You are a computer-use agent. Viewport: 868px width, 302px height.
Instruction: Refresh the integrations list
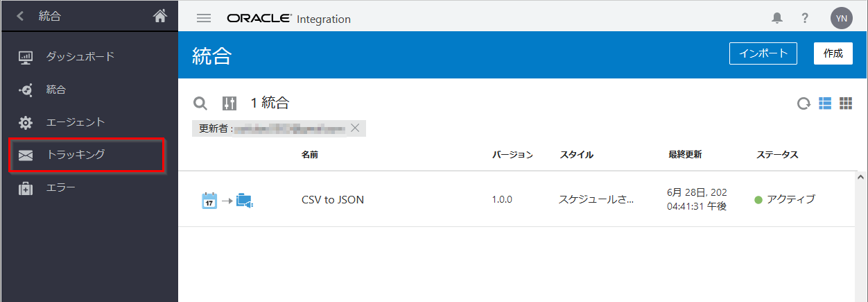pos(804,103)
